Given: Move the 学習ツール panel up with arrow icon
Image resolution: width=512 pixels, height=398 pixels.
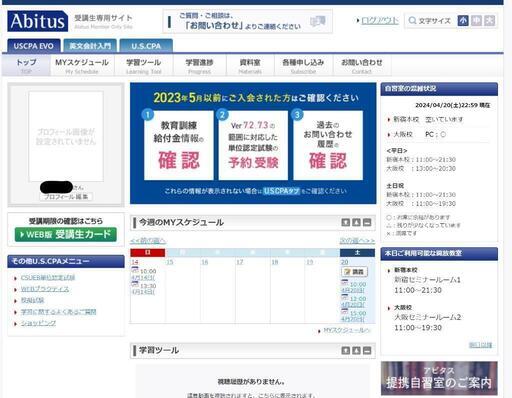Looking at the screenshot, I should [x=356, y=350].
